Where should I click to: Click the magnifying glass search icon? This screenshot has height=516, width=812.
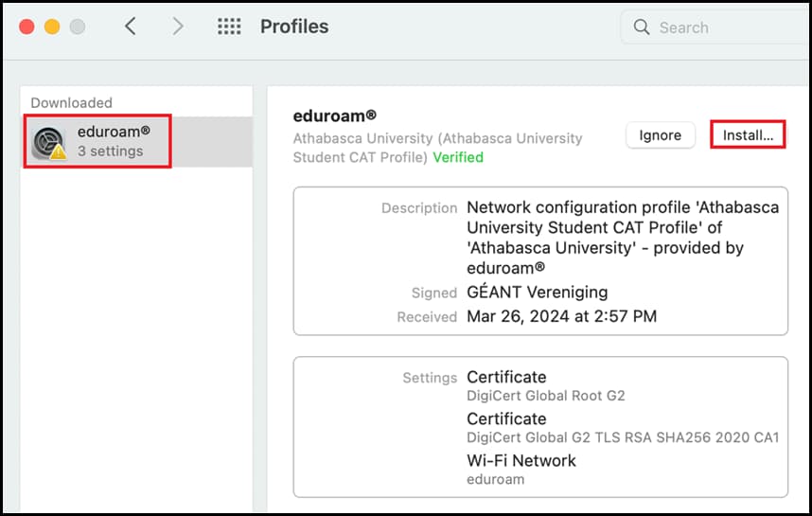641,27
